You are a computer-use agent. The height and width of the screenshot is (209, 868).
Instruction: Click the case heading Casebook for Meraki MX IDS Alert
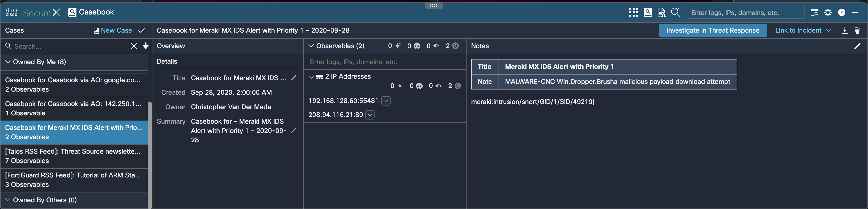[253, 30]
